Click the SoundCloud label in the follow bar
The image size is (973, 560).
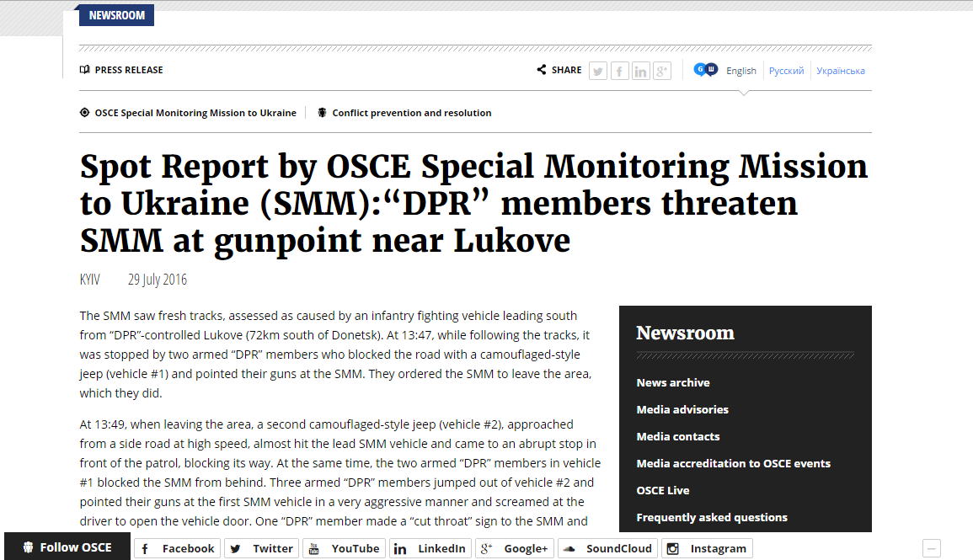click(618, 549)
